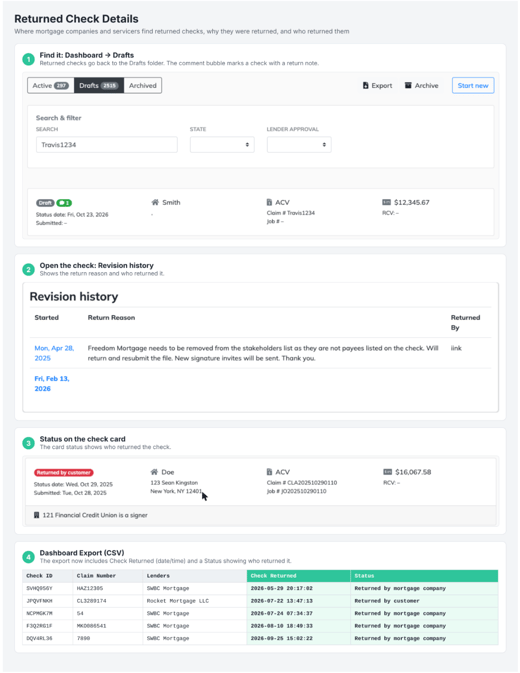520x673 pixels.
Task: Select the HAZ12385 claim number cell
Action: pyautogui.click(x=108, y=588)
